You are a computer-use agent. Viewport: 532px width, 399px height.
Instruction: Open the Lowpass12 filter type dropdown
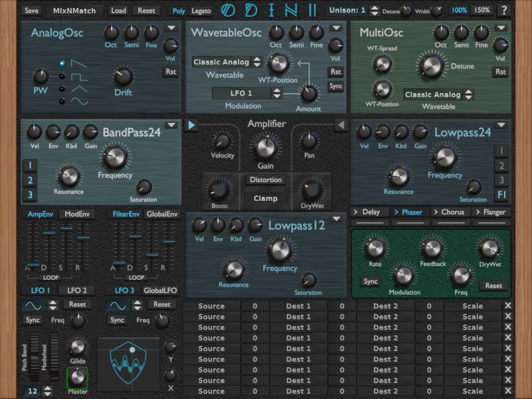tap(336, 219)
